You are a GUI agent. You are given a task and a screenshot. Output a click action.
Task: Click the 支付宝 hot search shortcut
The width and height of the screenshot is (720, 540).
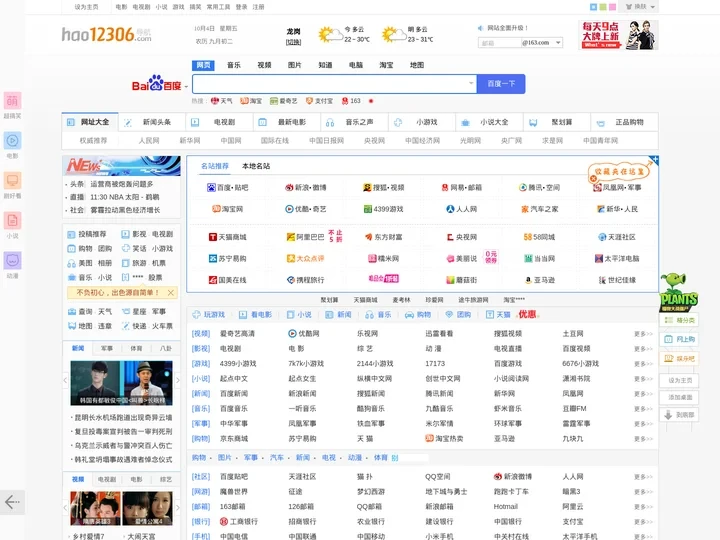320,101
